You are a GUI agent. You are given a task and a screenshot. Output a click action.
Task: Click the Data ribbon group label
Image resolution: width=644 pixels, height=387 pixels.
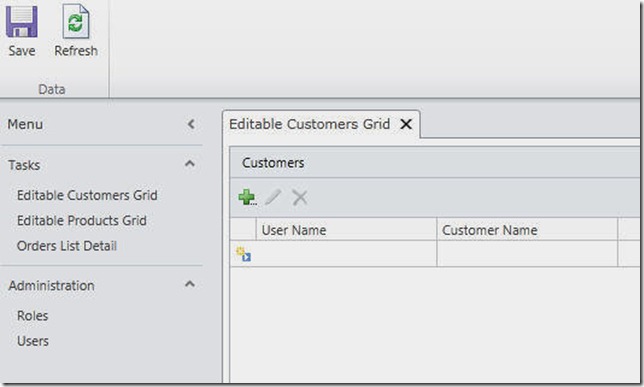[52, 89]
